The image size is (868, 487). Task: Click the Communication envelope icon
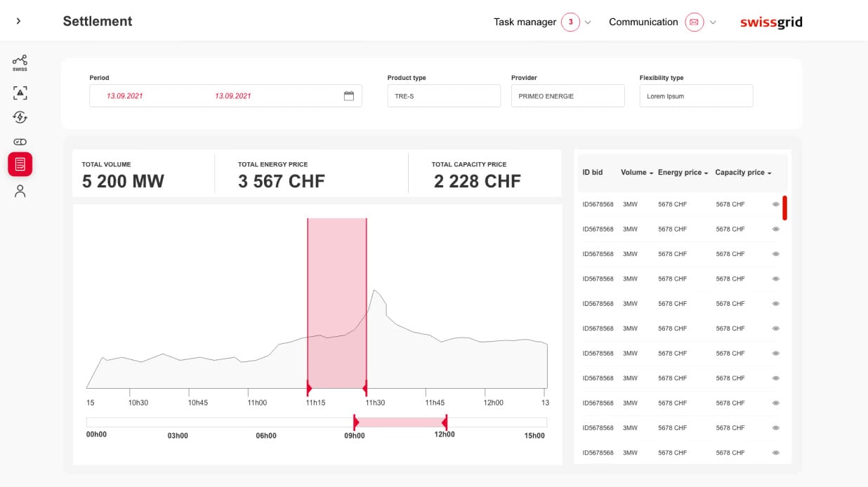coord(694,22)
